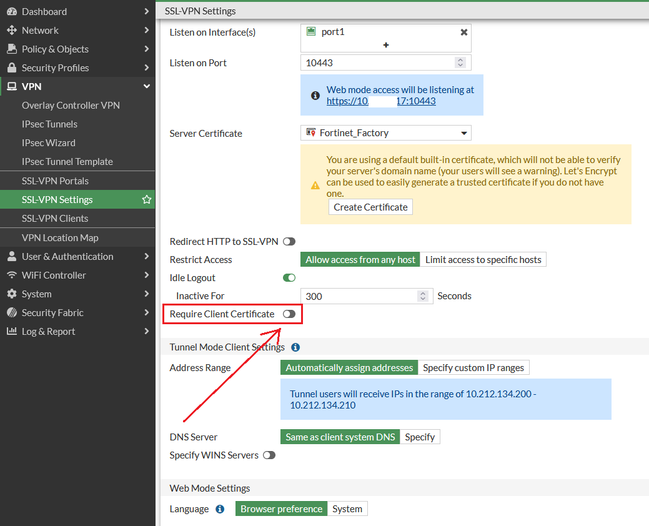The image size is (649, 526).
Task: Toggle favorite star on SSL-VPN Settings
Action: (x=147, y=199)
